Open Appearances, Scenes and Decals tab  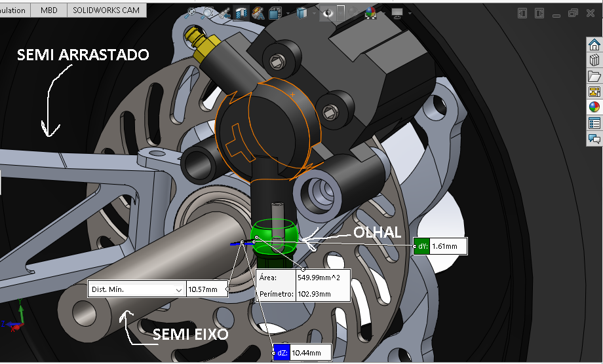pyautogui.click(x=594, y=107)
